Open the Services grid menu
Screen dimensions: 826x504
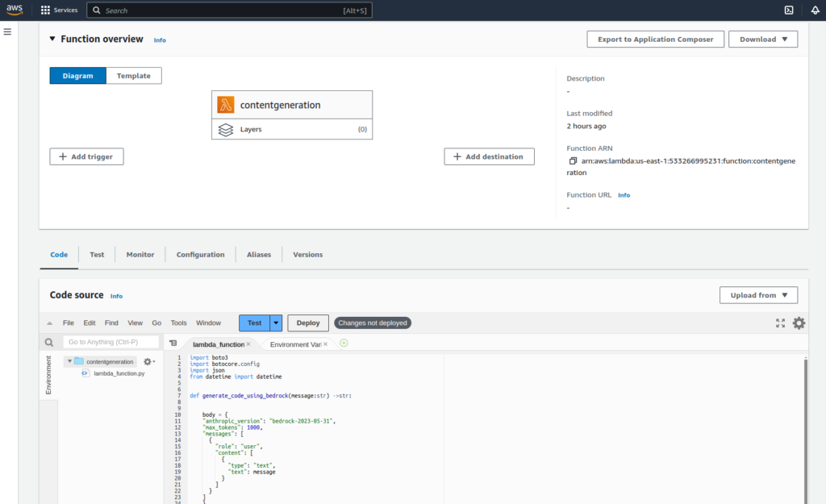45,10
